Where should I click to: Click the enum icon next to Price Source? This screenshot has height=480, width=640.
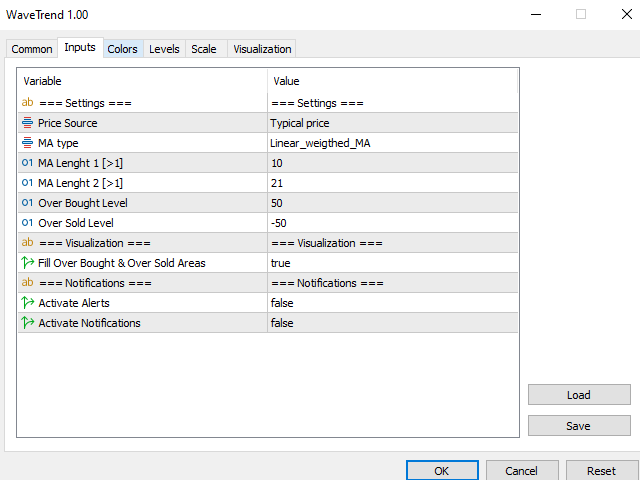coord(27,122)
